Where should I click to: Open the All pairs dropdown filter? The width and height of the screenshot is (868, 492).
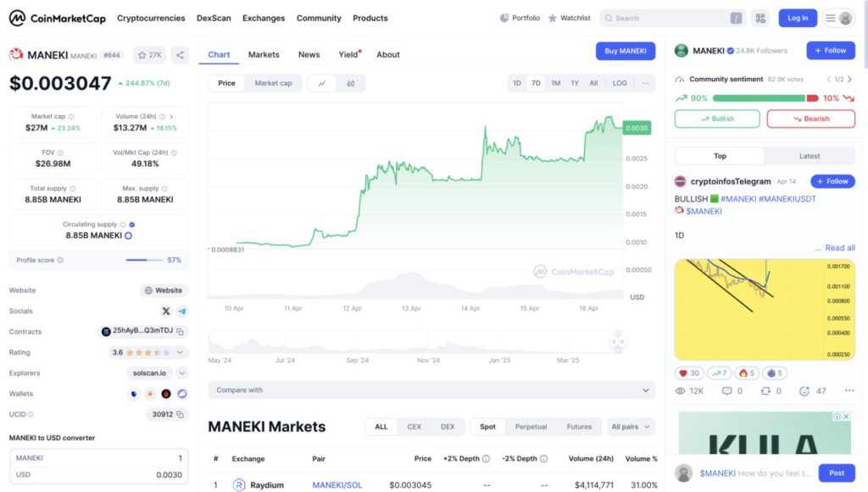632,427
